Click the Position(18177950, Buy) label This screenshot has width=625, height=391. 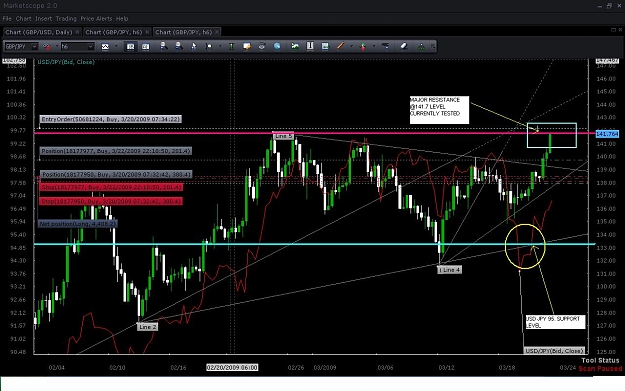coord(116,175)
